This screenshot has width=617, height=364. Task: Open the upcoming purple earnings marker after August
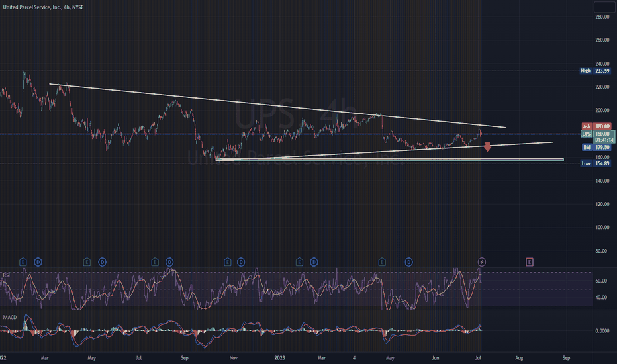pyautogui.click(x=530, y=262)
